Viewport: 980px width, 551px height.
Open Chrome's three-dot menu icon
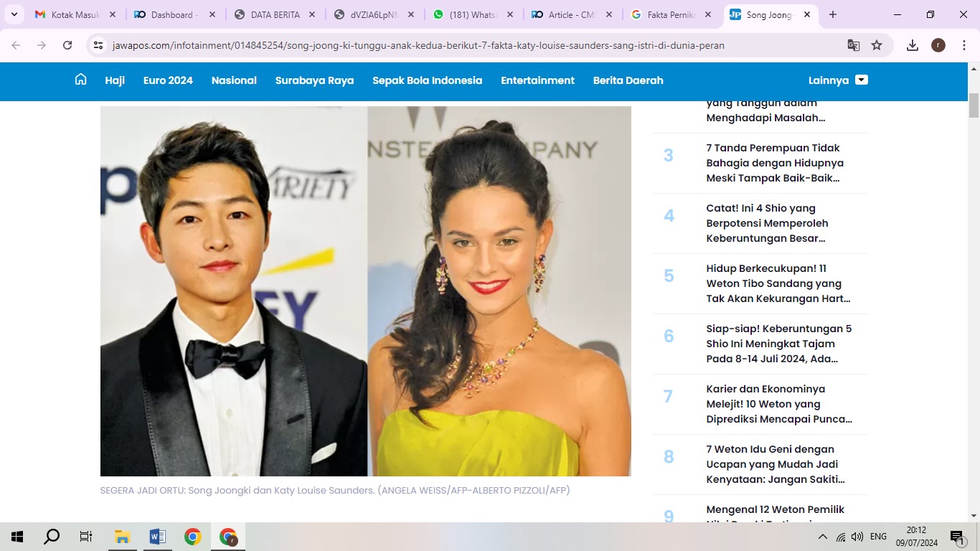click(x=964, y=44)
